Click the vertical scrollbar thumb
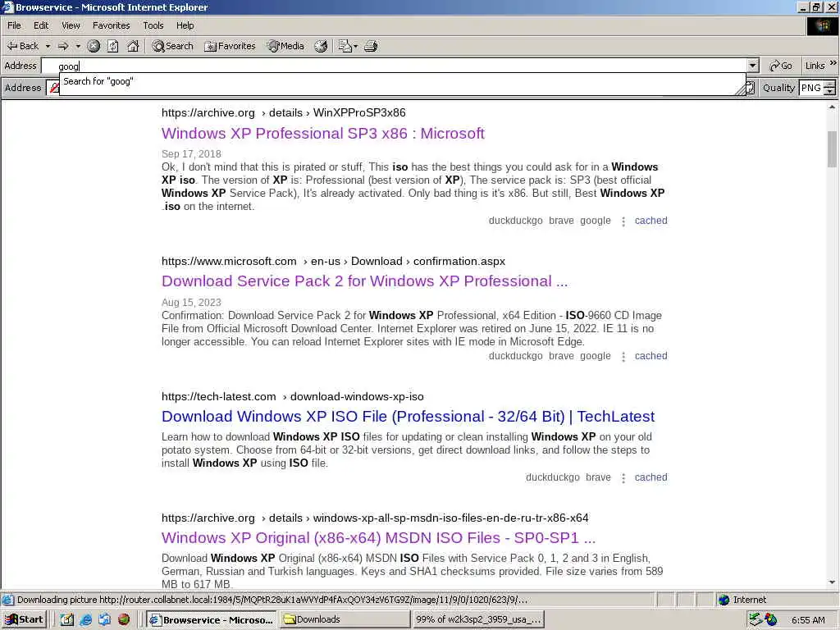 tap(832, 149)
